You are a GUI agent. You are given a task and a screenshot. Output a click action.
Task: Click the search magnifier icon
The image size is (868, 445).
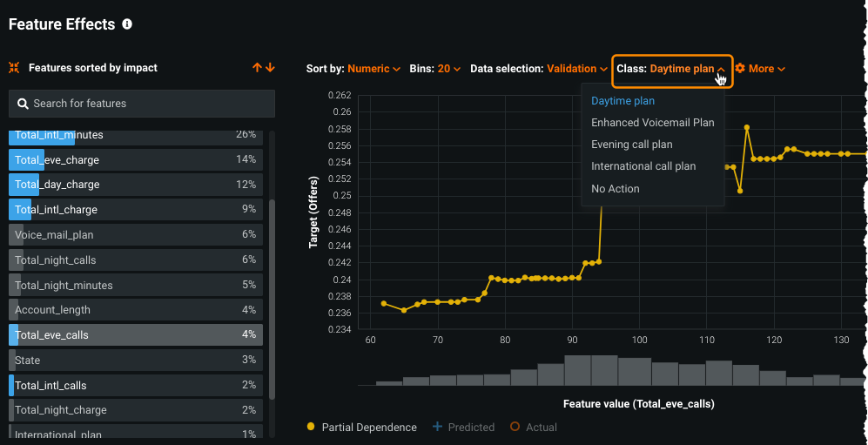pos(23,104)
